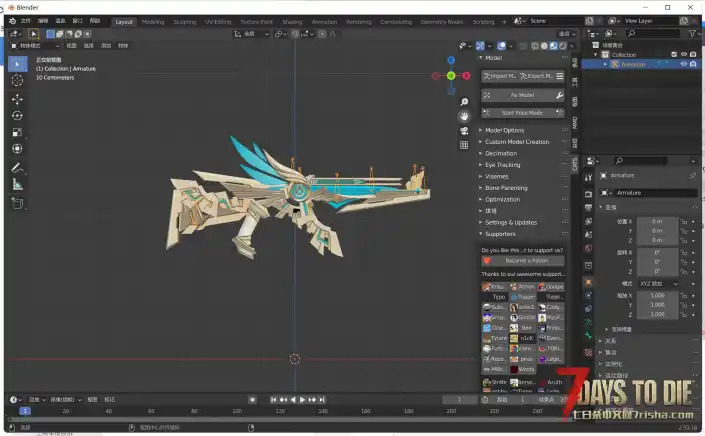Image resolution: width=705 pixels, height=436 pixels.
Task: Click the camera view icon in viewport
Action: click(465, 131)
